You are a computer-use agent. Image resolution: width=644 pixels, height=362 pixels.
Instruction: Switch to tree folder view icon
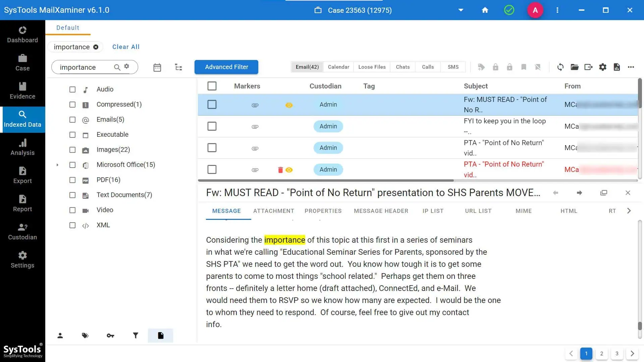178,67
